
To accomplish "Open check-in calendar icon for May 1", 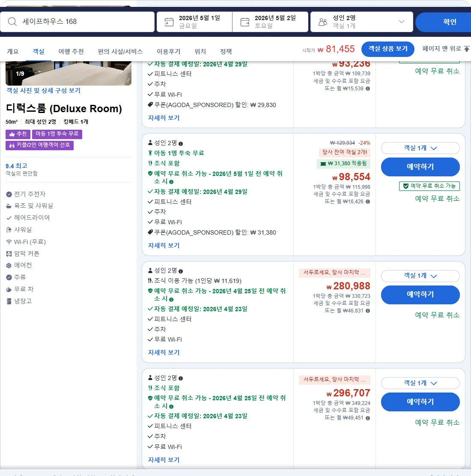I will [x=169, y=22].
